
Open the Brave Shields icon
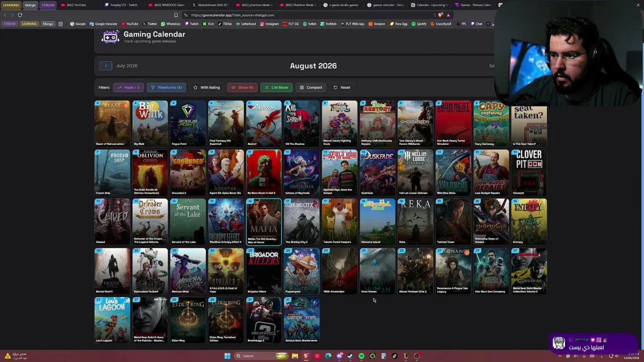[441, 15]
